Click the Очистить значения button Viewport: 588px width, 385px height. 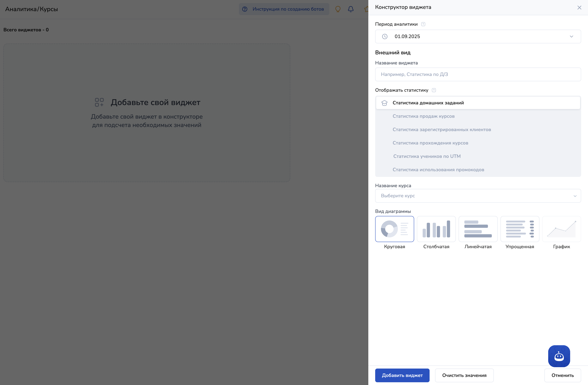[464, 375]
